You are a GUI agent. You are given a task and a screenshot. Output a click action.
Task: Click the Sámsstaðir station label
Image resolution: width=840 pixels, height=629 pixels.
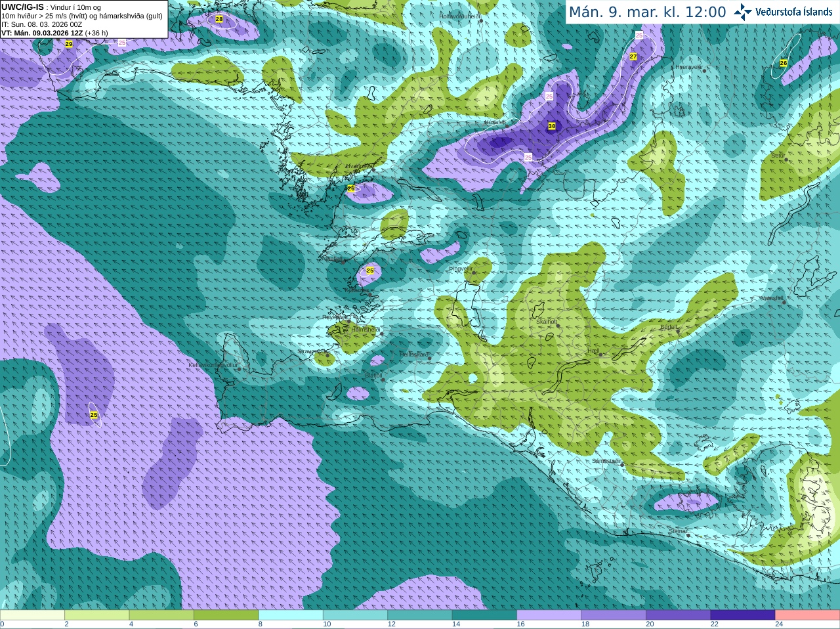605,461
